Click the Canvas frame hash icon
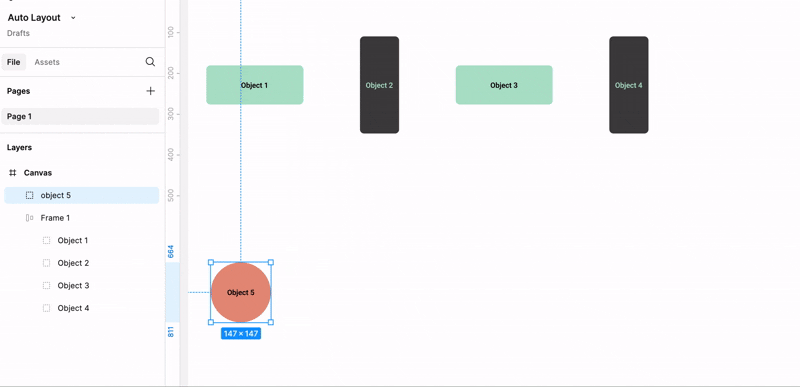Viewport: 800px width, 387px height. point(13,173)
